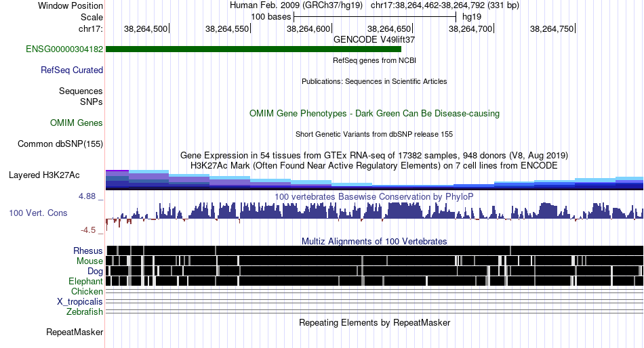Click Short Genetic Variants from dbSNP title

tap(374, 134)
